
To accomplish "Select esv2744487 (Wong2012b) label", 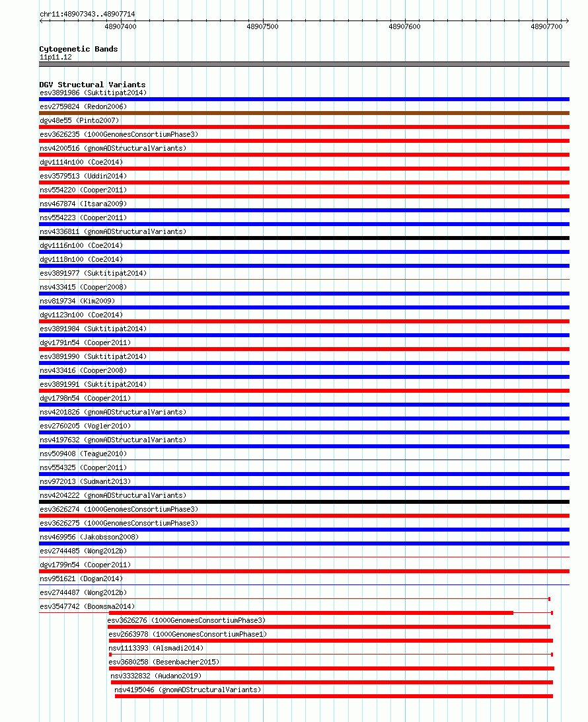I will [83, 592].
